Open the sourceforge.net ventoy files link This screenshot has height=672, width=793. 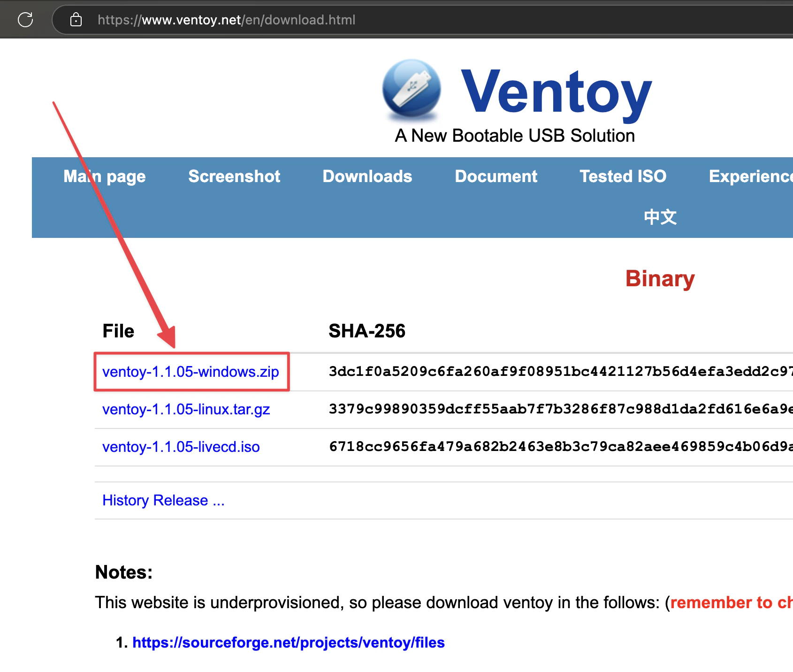pos(288,642)
